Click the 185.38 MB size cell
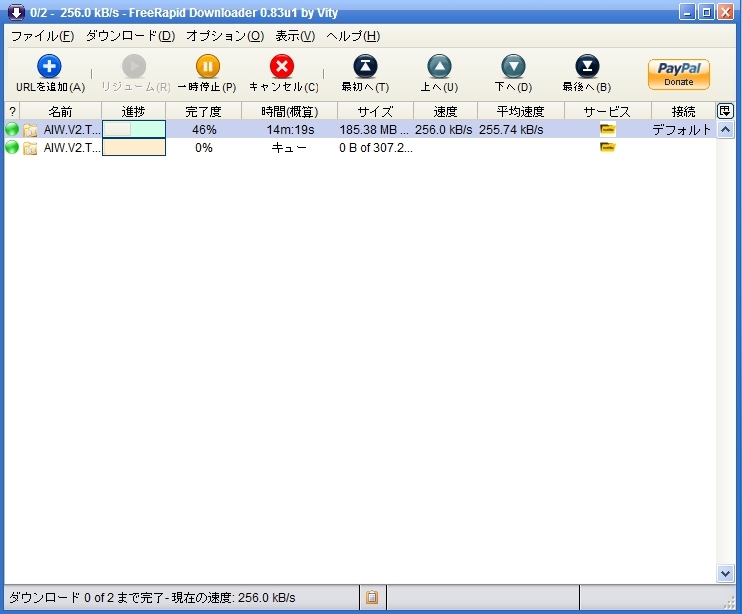This screenshot has width=742, height=614. [x=375, y=129]
